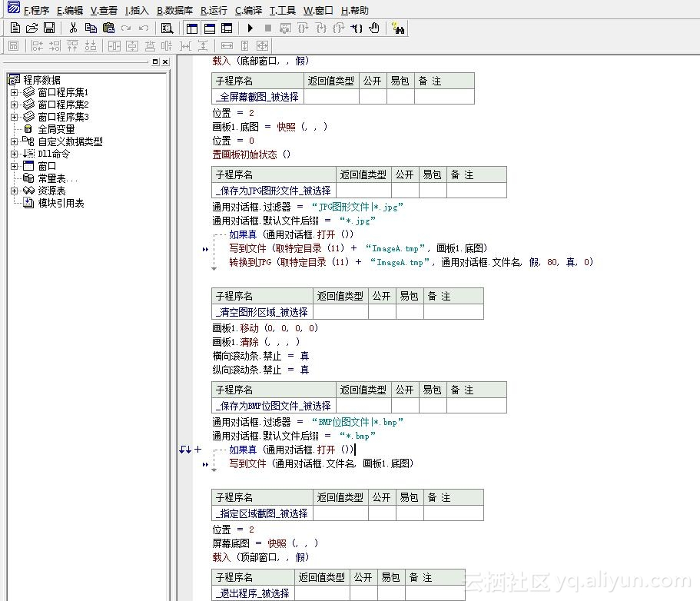Click subroutine name _清空图形区域_被选择
Screen dimensions: 700x601
coord(262,312)
